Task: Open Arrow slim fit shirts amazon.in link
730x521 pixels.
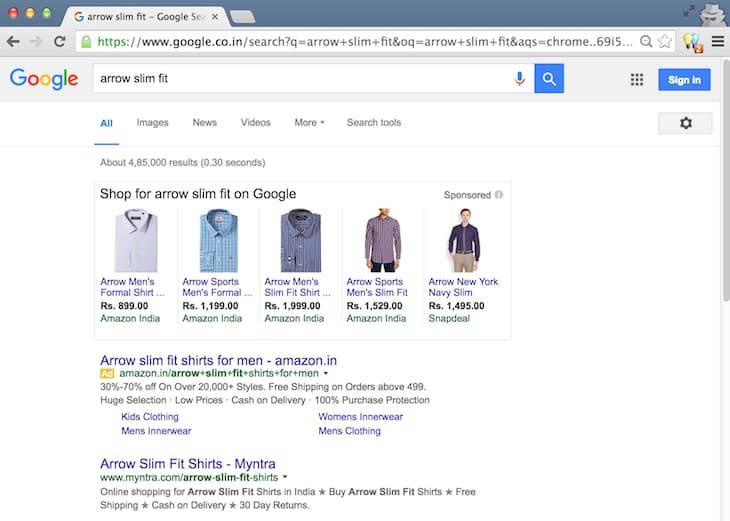Action: (218, 360)
